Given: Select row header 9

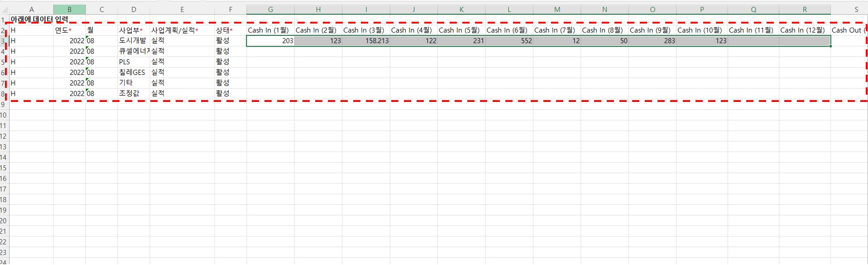Looking at the screenshot, I should (x=4, y=105).
